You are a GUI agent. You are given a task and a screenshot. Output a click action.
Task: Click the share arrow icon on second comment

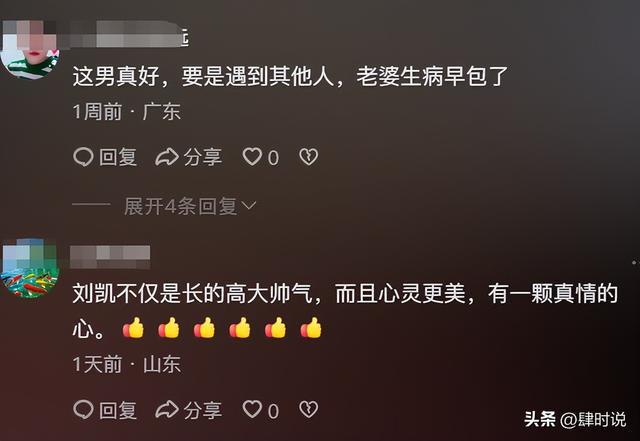click(x=167, y=410)
